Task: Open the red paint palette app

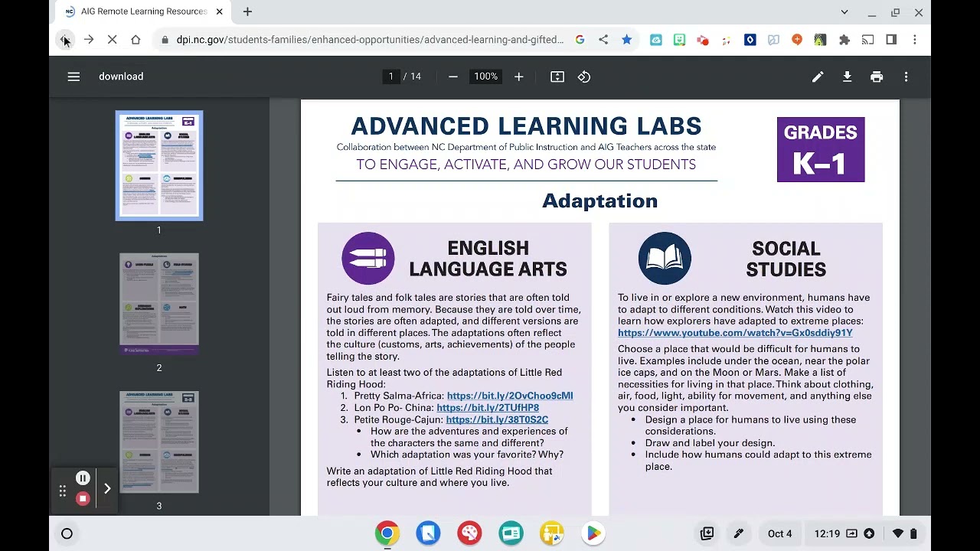Action: click(470, 533)
